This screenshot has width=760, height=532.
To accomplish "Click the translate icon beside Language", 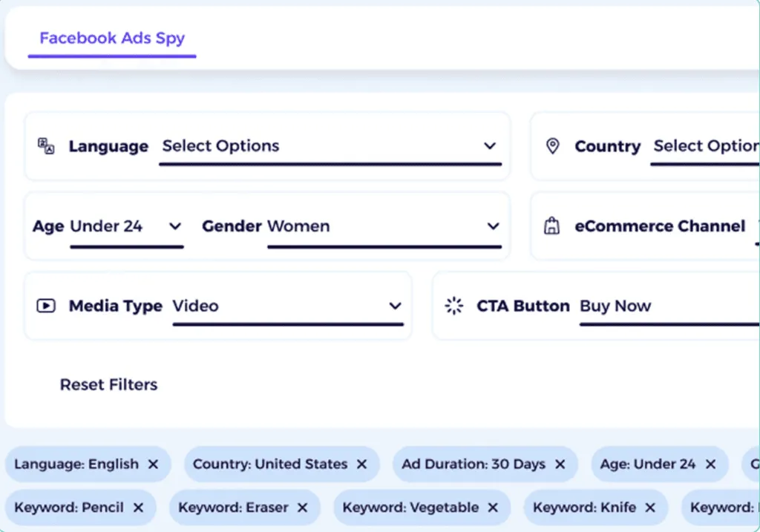I will pos(45,146).
